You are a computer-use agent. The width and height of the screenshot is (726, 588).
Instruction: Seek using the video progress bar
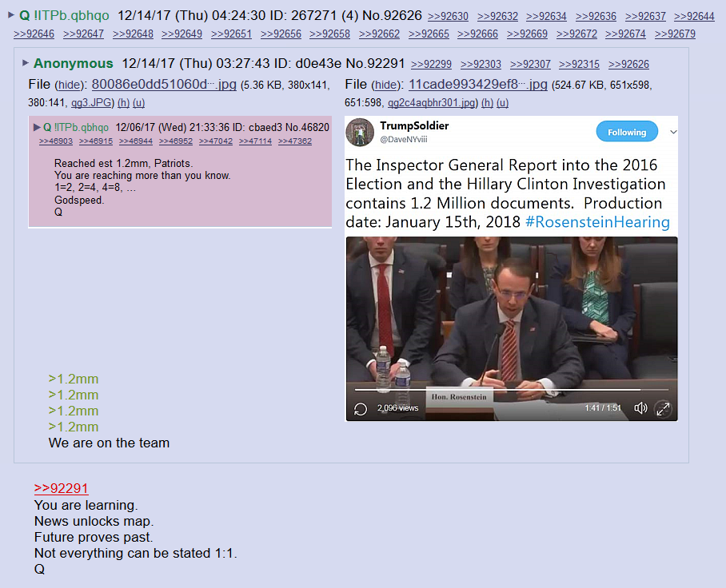click(x=497, y=390)
